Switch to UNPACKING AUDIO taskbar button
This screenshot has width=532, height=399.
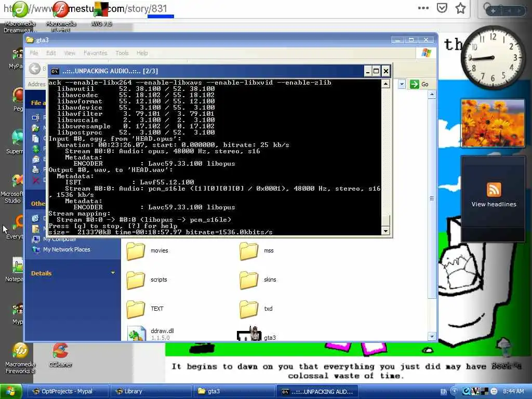click(317, 391)
